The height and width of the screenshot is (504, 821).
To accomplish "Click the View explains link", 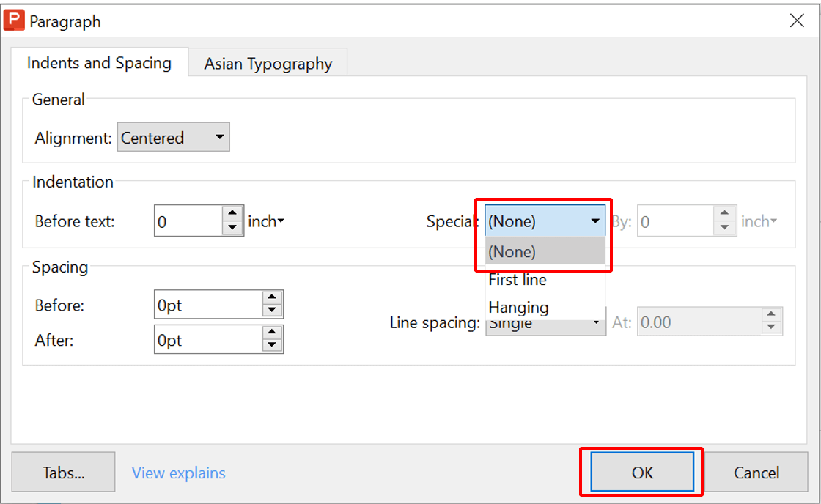I will 177,473.
